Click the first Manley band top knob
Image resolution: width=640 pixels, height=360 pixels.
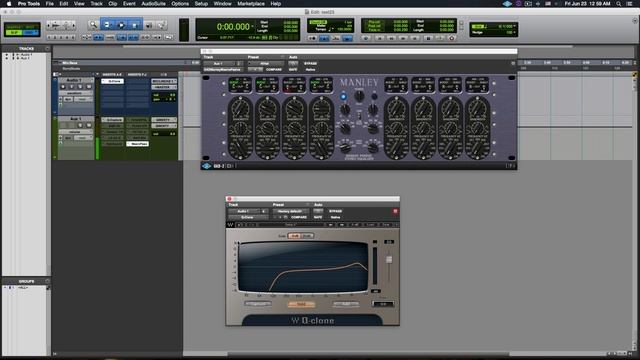240,109
